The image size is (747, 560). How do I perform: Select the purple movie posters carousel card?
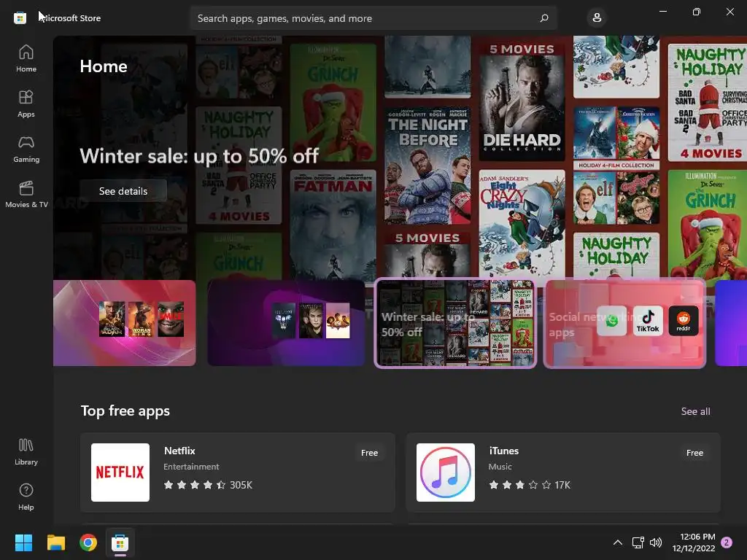click(x=286, y=323)
